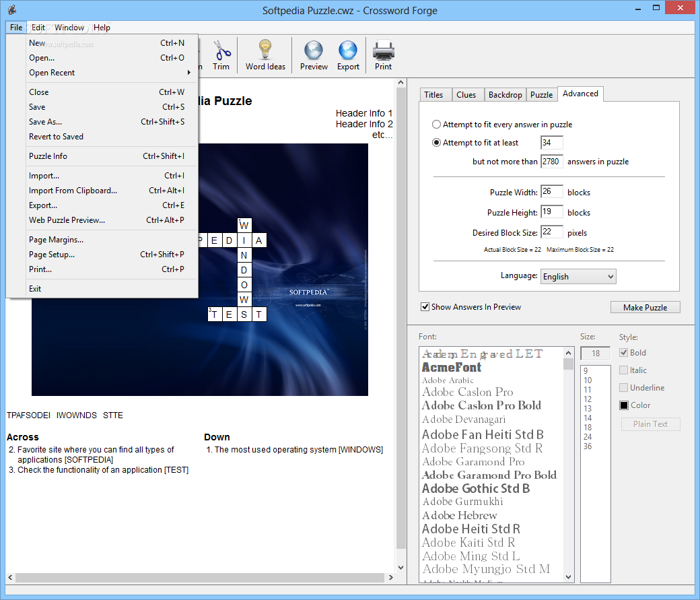
Task: Click the font list scroll down arrow
Action: [568, 577]
